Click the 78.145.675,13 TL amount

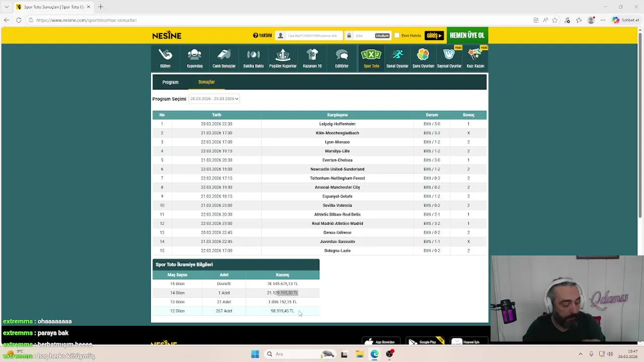[282, 284]
